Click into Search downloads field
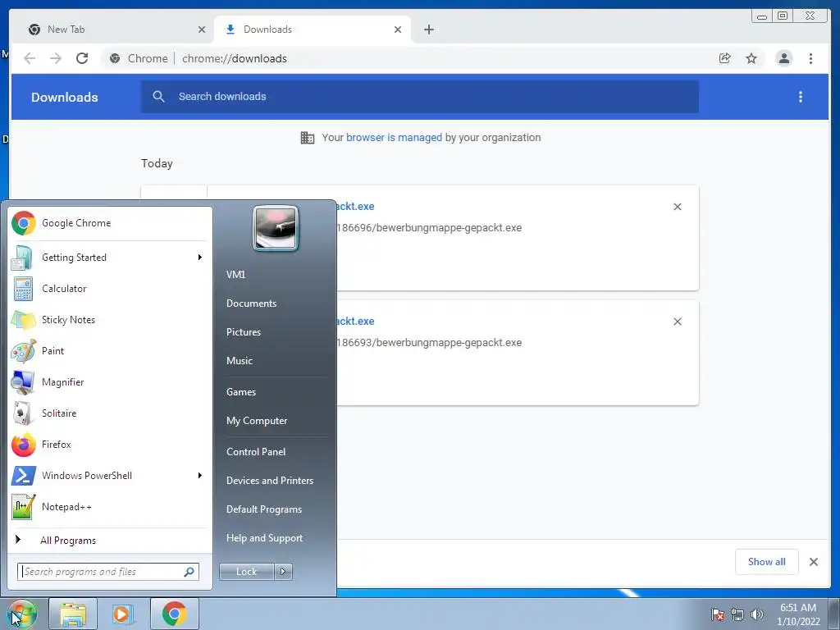The image size is (840, 630). 420,97
